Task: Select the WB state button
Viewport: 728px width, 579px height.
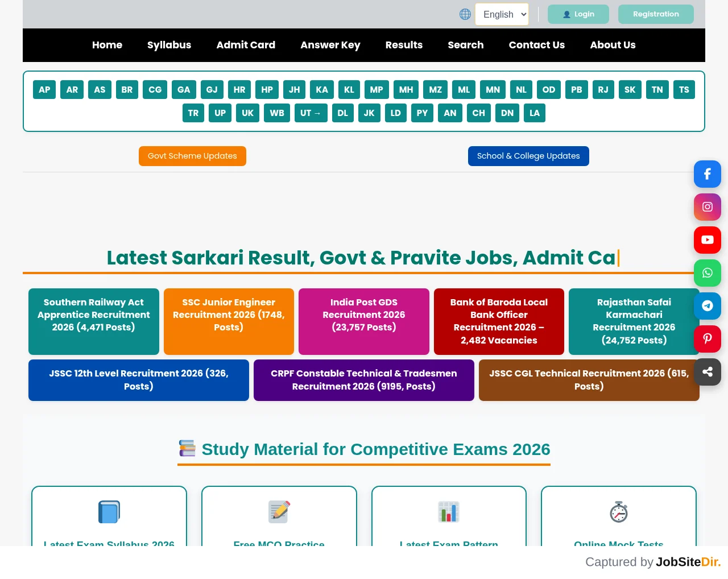Action: pyautogui.click(x=277, y=113)
